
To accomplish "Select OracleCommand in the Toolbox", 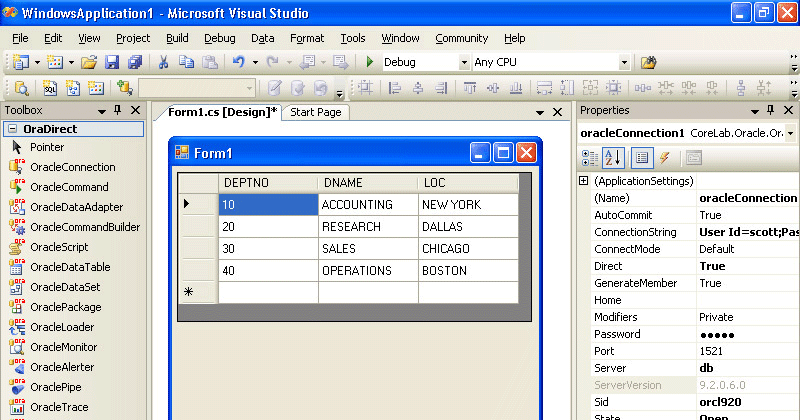I will click(69, 187).
